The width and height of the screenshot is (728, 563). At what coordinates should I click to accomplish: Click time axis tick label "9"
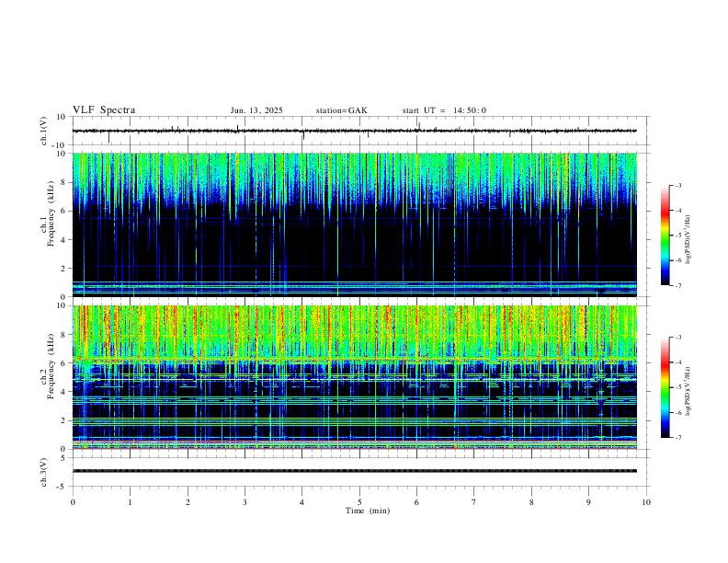tap(588, 502)
